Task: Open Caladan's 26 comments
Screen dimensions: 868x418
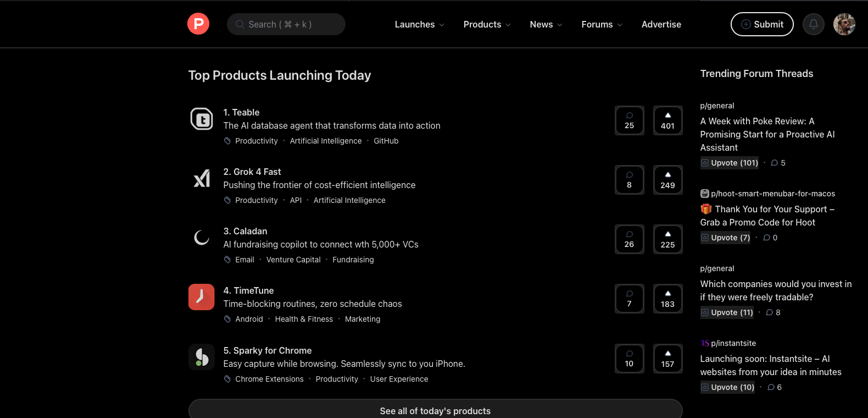Action: coord(630,239)
